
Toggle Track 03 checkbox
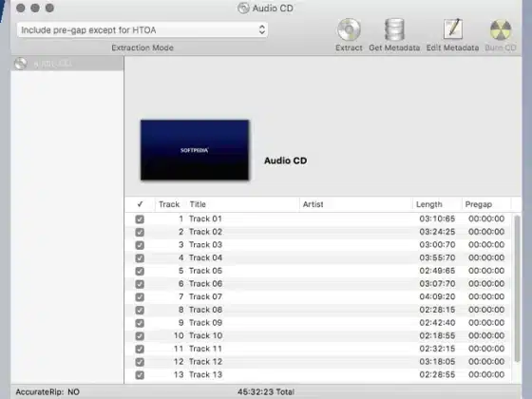140,245
